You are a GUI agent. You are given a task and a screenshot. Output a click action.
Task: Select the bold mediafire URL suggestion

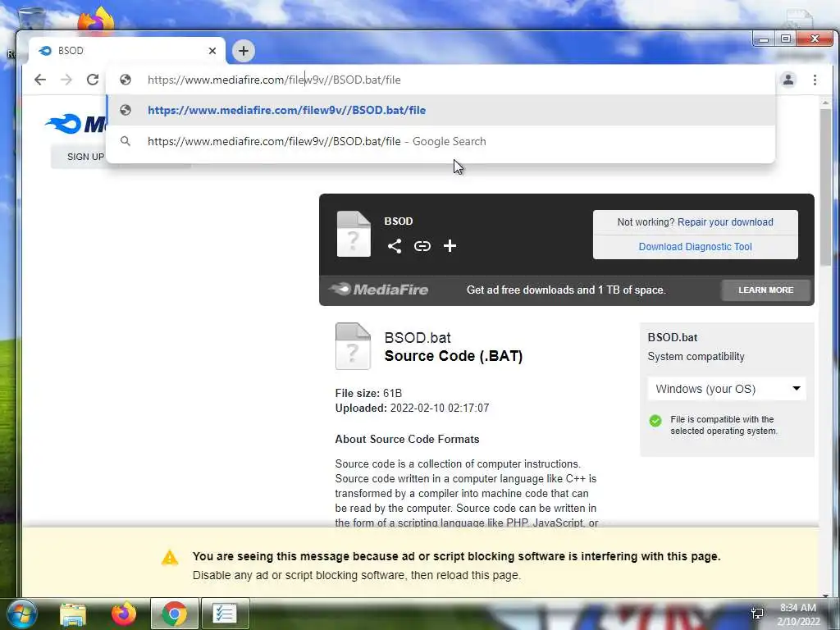(441, 111)
